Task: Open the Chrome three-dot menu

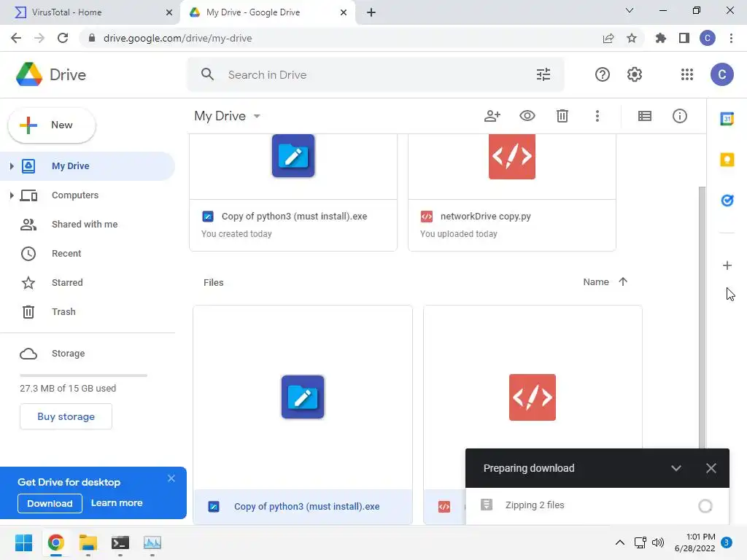Action: click(x=731, y=38)
